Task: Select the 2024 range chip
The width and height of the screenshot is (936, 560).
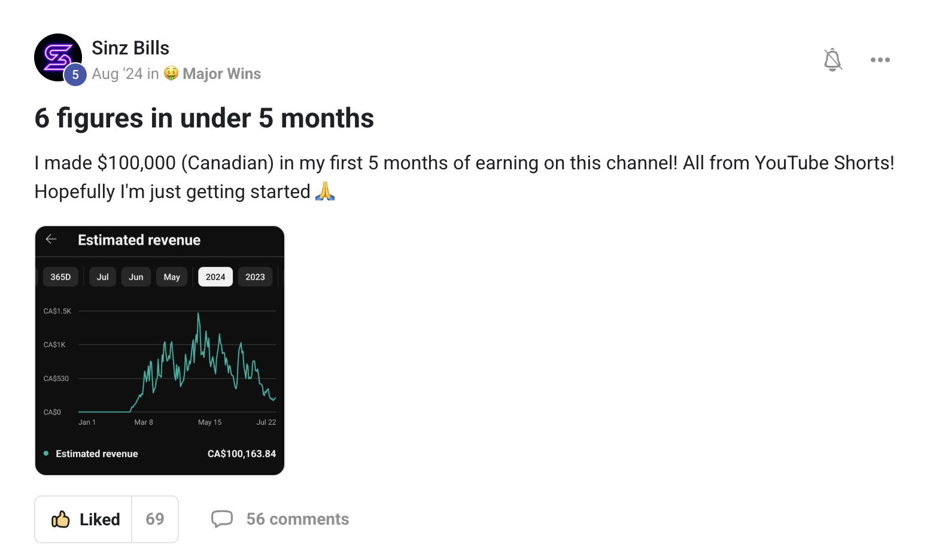Action: tap(215, 277)
